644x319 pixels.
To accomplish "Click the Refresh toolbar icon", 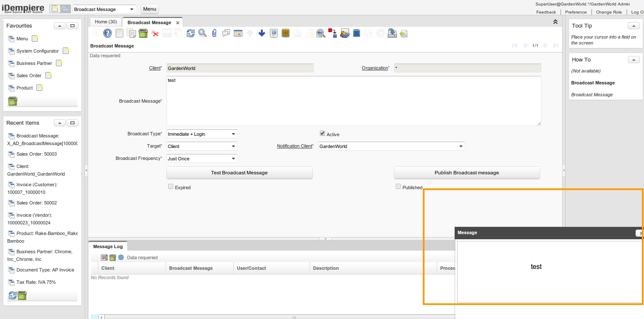I will coord(191,33).
